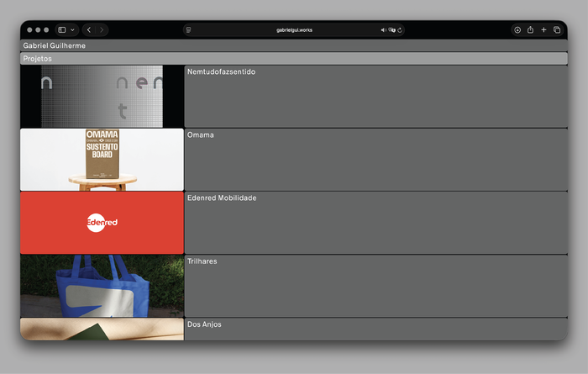Image resolution: width=588 pixels, height=374 pixels.
Task: Open a new tab
Action: point(543,29)
